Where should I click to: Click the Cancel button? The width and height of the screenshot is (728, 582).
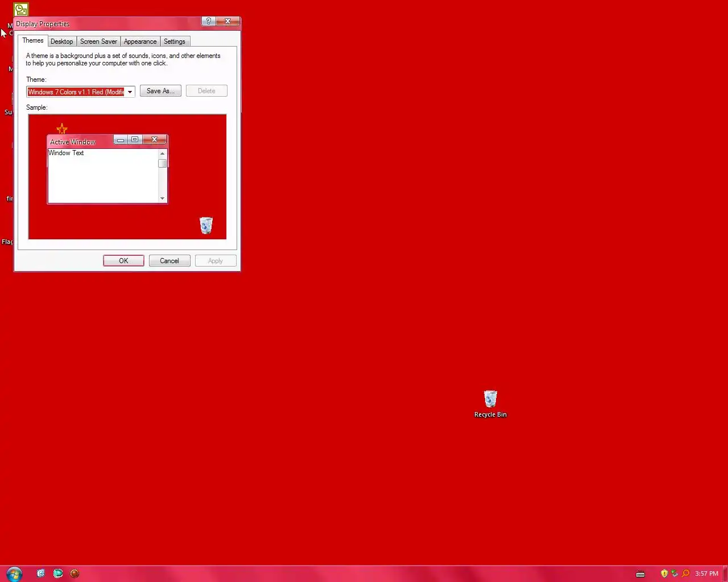pyautogui.click(x=169, y=261)
